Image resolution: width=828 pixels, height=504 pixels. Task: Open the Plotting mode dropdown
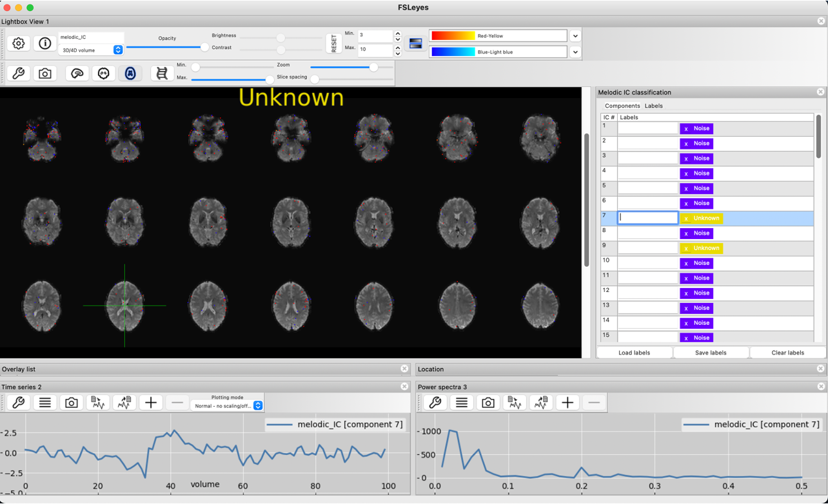(x=228, y=405)
